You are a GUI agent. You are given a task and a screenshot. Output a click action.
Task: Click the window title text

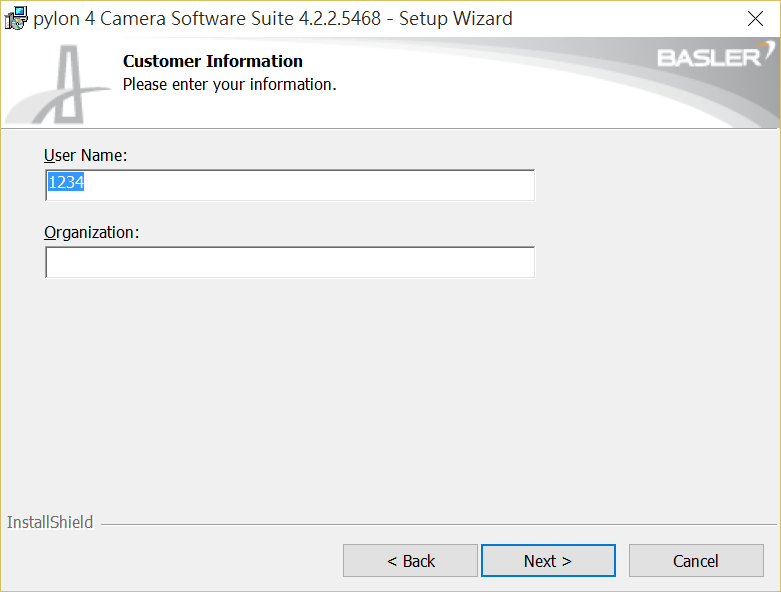pos(273,19)
